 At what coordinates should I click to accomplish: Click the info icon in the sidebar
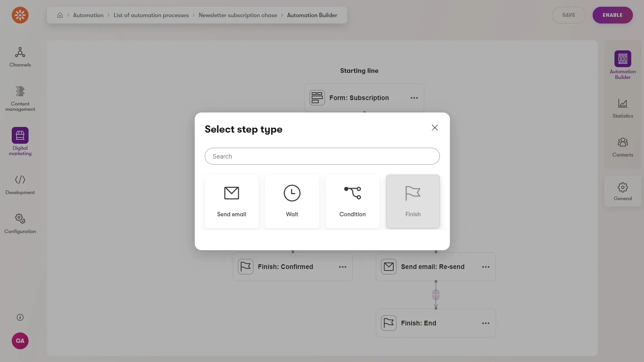point(20,317)
